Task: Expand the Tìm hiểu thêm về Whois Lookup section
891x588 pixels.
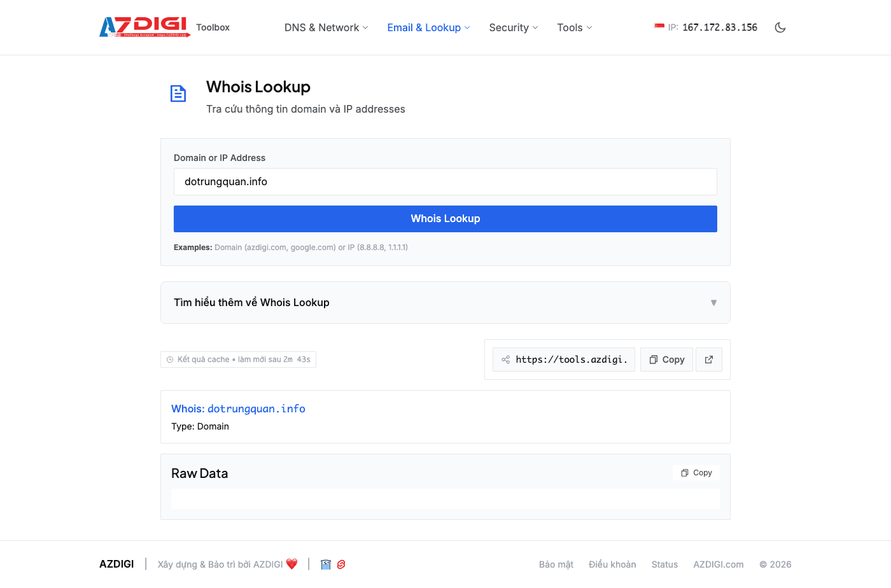Action: (x=445, y=303)
